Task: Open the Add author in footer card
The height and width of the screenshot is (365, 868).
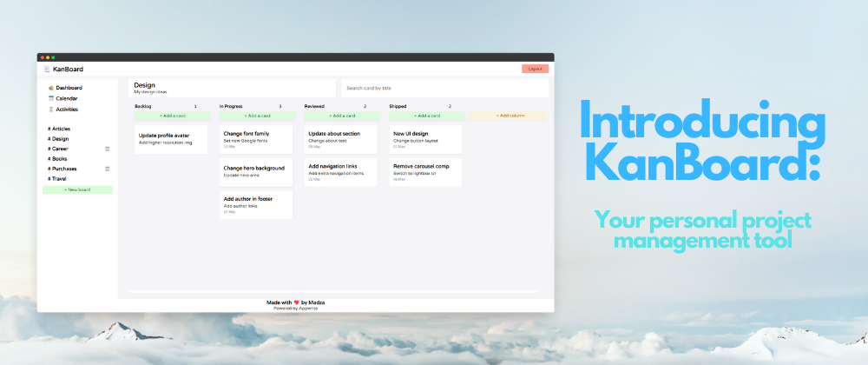Action: click(256, 205)
